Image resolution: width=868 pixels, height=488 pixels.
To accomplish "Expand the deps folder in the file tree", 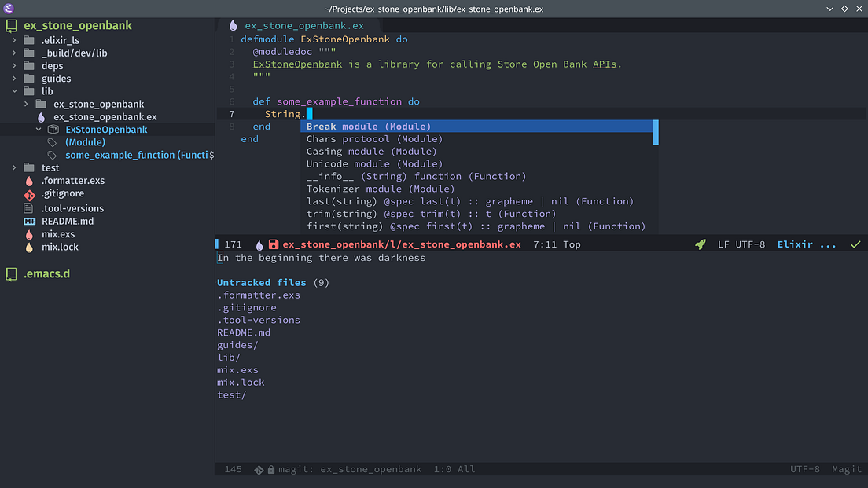I will tap(16, 65).
